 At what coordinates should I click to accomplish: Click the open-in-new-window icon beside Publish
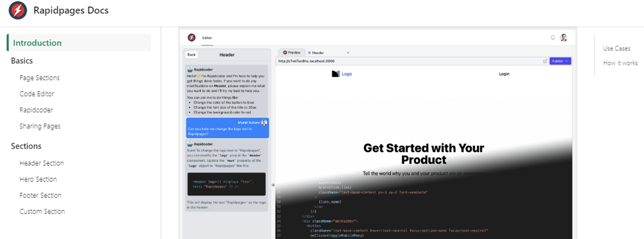pos(545,61)
